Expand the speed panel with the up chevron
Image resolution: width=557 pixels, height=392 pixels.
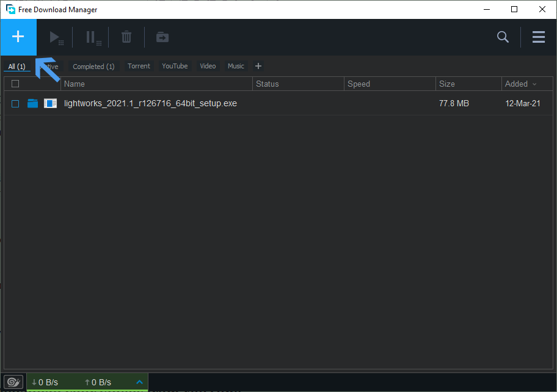140,382
